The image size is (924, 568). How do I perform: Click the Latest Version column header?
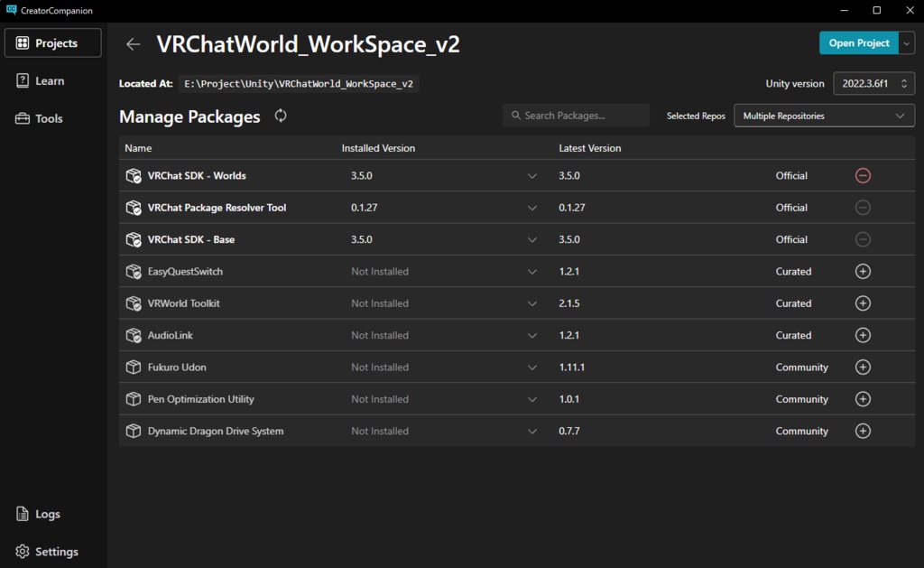click(x=590, y=148)
